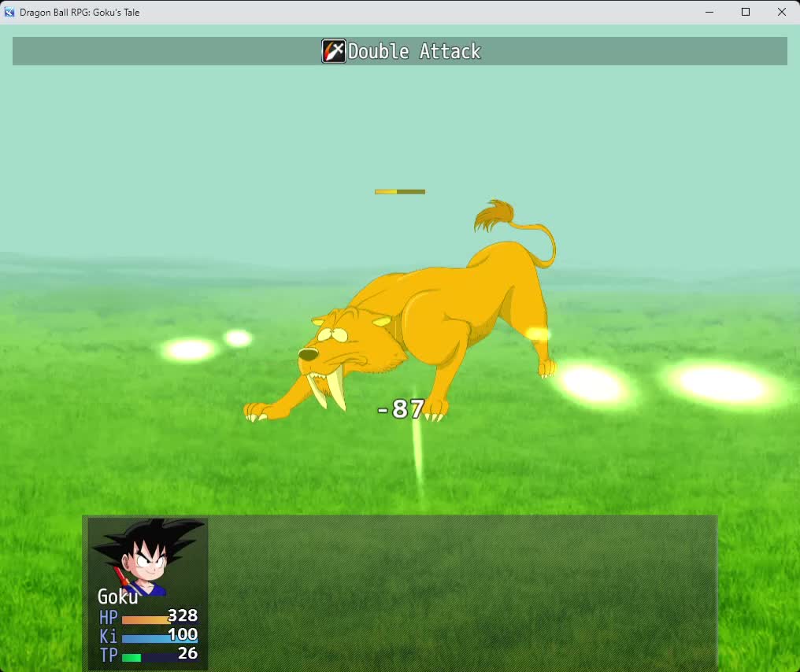Click the HP label in Goku's status

tap(108, 618)
